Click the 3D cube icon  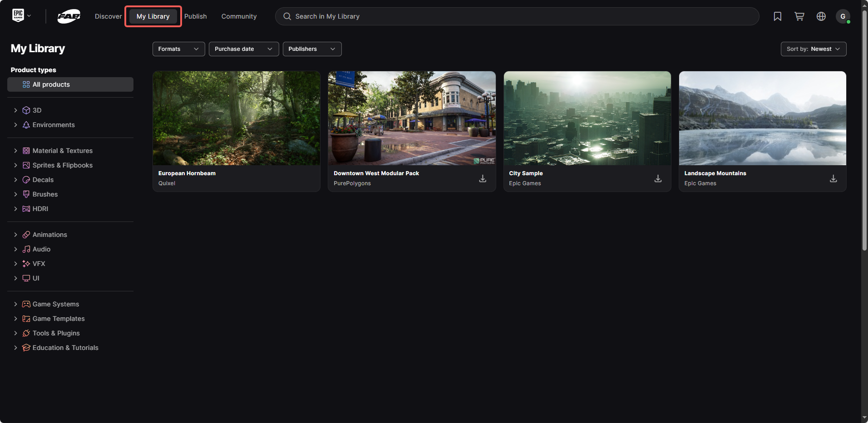[x=26, y=110]
